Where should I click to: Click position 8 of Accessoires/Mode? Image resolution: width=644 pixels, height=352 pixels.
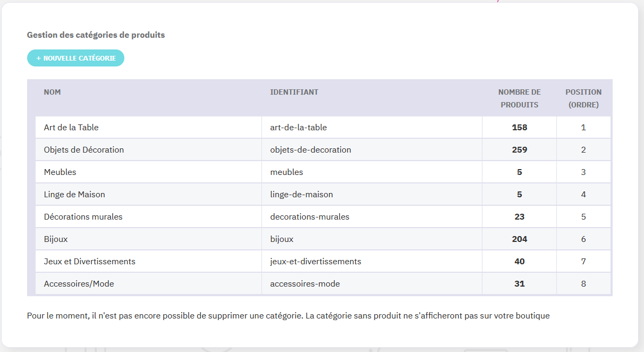pos(583,284)
